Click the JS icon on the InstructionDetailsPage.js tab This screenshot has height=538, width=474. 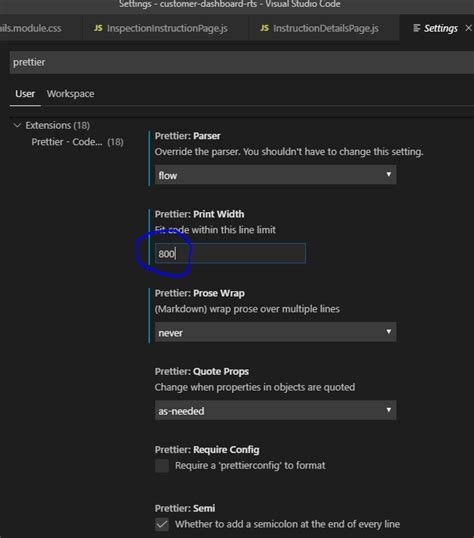(x=264, y=28)
